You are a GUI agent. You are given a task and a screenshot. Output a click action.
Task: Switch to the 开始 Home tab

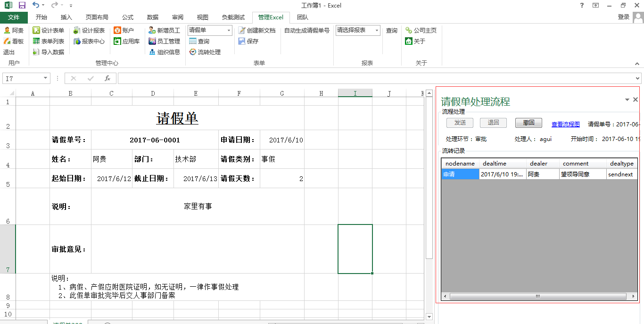tap(41, 17)
